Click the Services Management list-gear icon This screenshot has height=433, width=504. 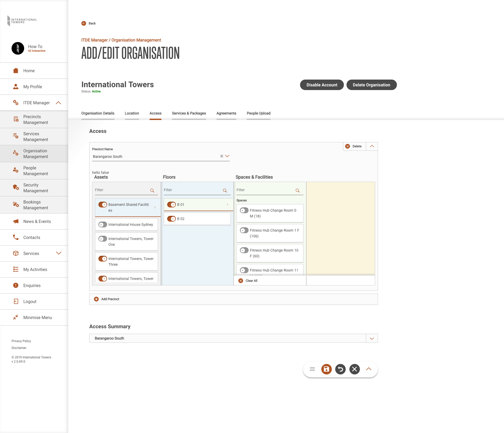point(16,136)
